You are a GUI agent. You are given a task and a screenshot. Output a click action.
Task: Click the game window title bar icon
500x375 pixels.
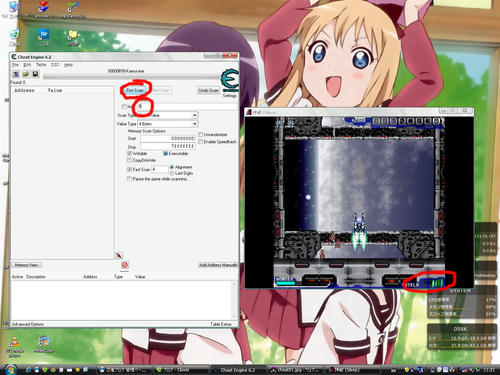(249, 112)
